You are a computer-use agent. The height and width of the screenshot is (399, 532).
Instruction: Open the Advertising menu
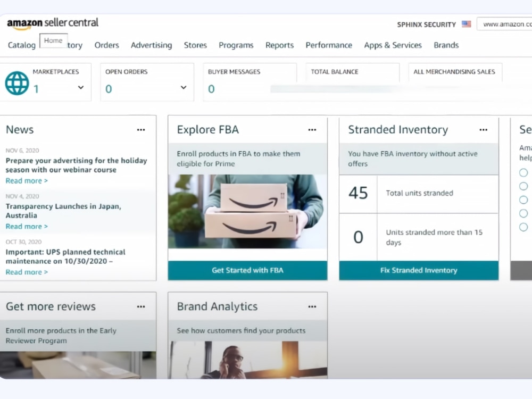(x=151, y=45)
